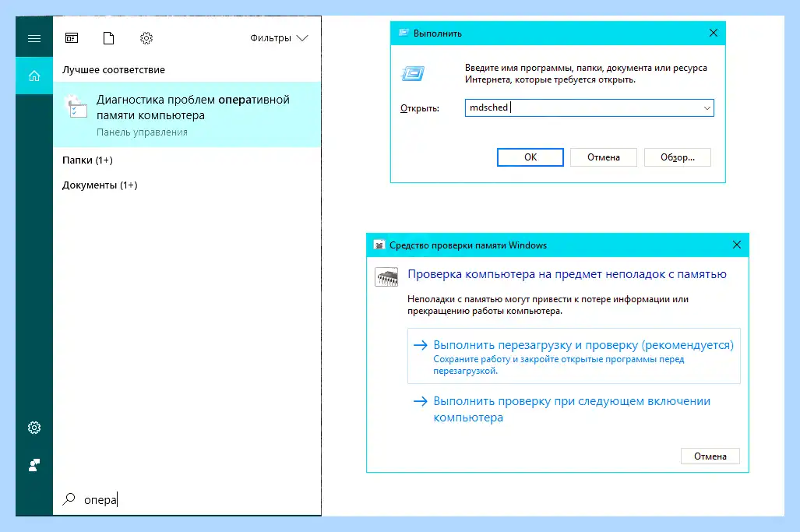Select the Home icon in search sidebar
800x532 pixels.
tap(34, 76)
